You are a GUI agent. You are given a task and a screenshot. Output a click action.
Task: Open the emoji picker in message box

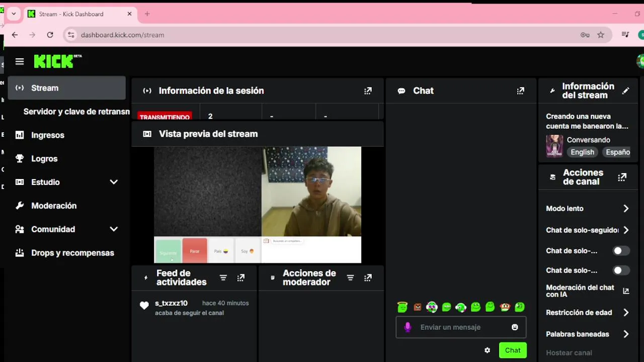pos(515,327)
